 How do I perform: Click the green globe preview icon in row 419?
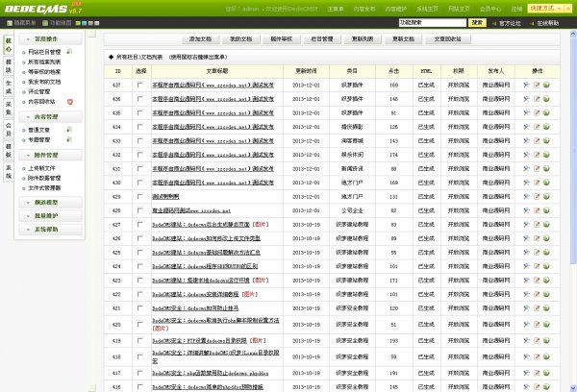click(546, 341)
